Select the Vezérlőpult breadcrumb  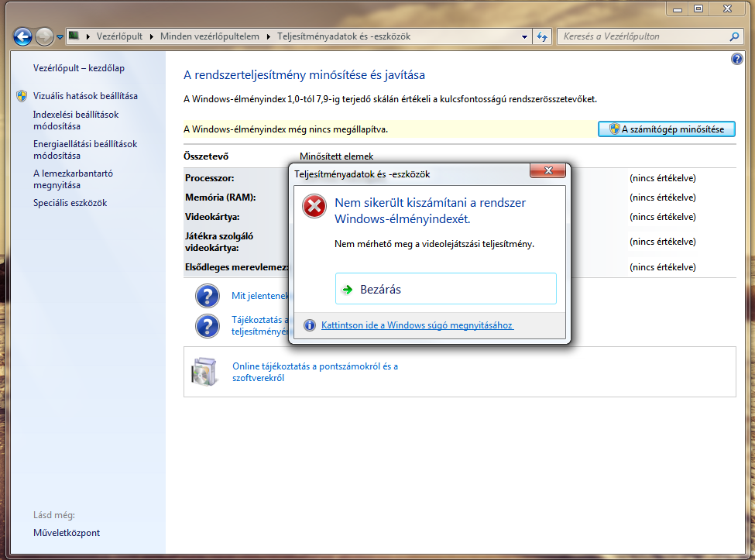tap(119, 36)
